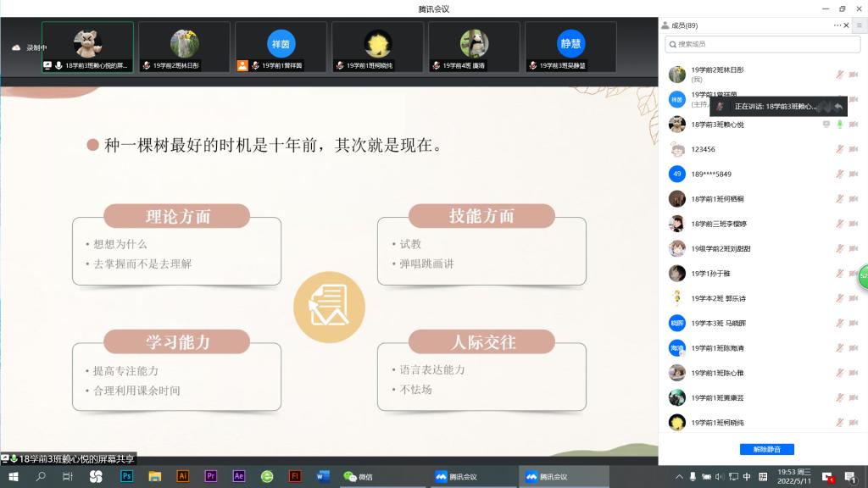Click screen share icon beside 18学前3班赖心悦
Viewport: 868px width, 488px height.
pyautogui.click(x=826, y=125)
